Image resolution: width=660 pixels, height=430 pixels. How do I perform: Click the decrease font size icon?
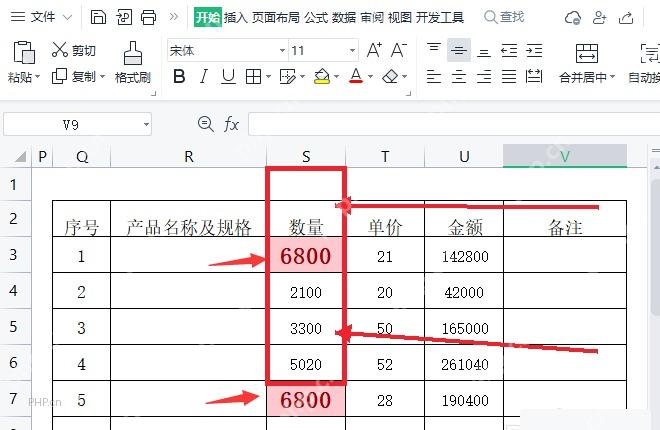pos(399,50)
